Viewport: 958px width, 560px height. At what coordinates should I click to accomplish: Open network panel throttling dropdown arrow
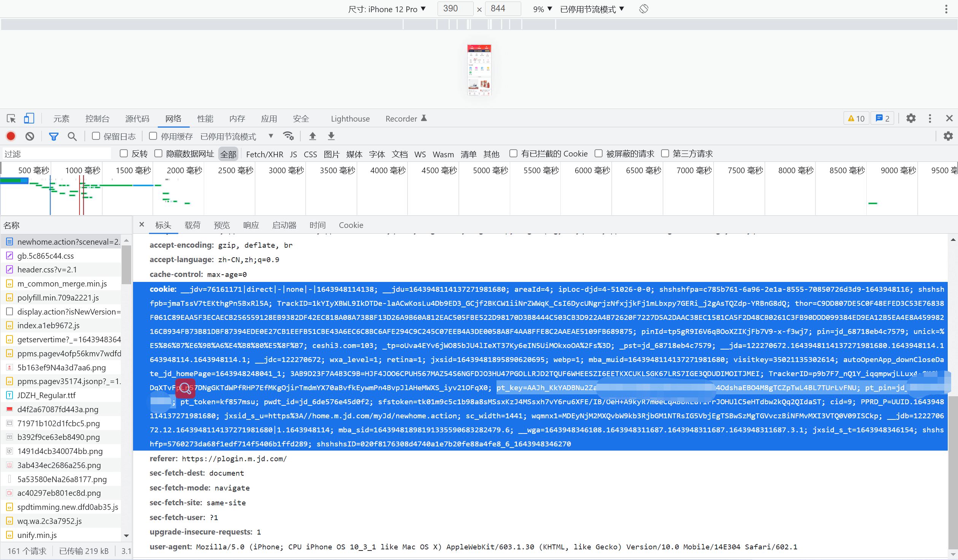[x=271, y=136]
